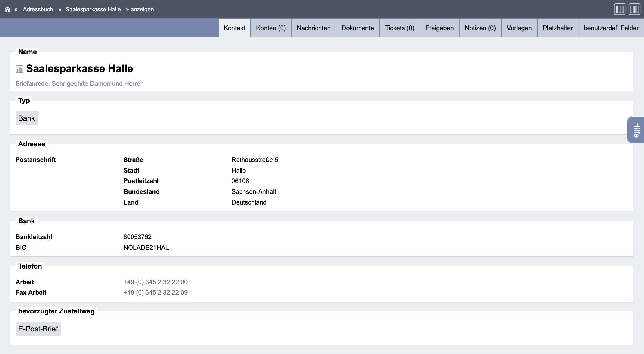Click the Postanschrift label
Image resolution: width=644 pixels, height=354 pixels.
tap(36, 160)
